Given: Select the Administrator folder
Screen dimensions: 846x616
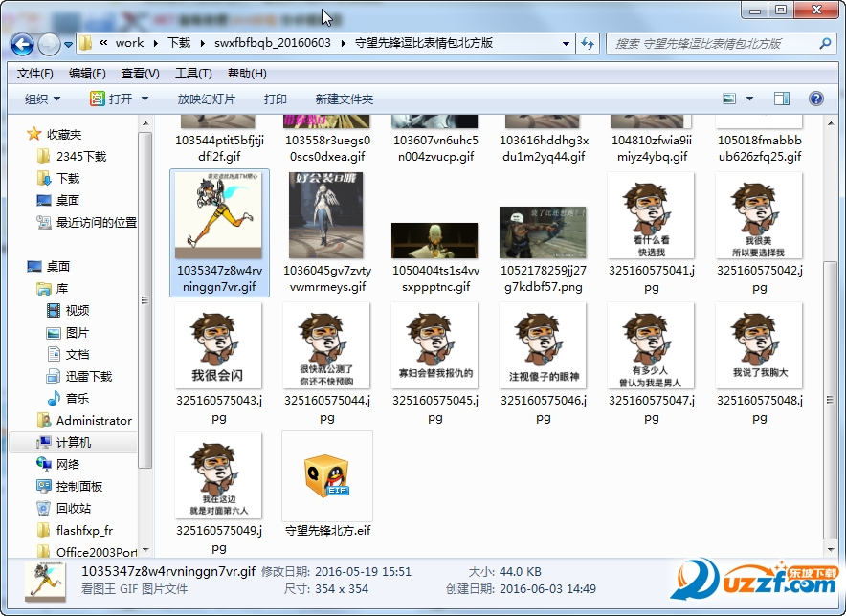Looking at the screenshot, I should (x=84, y=421).
